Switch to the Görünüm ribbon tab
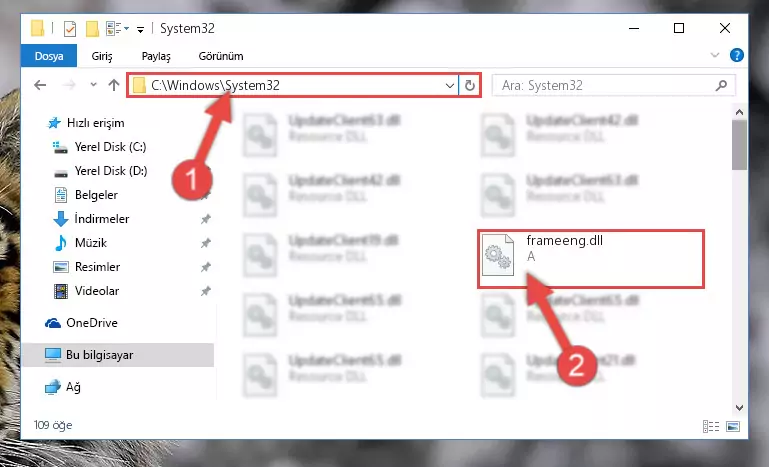 tap(221, 56)
